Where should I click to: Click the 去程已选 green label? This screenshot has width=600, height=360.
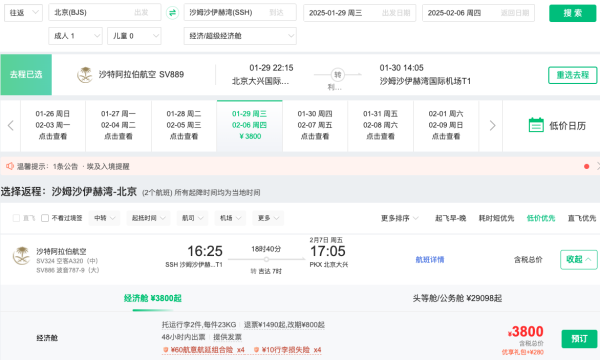pos(26,75)
